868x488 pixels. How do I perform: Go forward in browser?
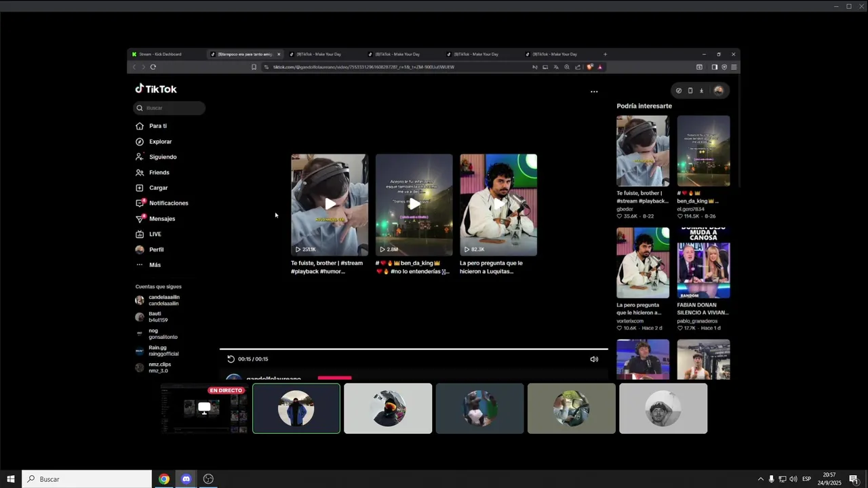pos(143,67)
